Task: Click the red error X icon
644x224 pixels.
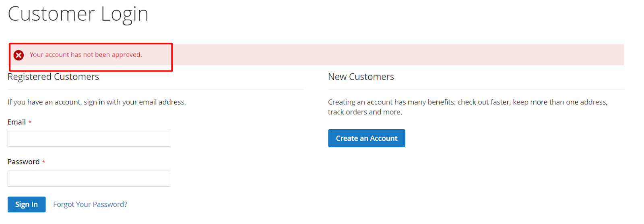Action: click(19, 55)
